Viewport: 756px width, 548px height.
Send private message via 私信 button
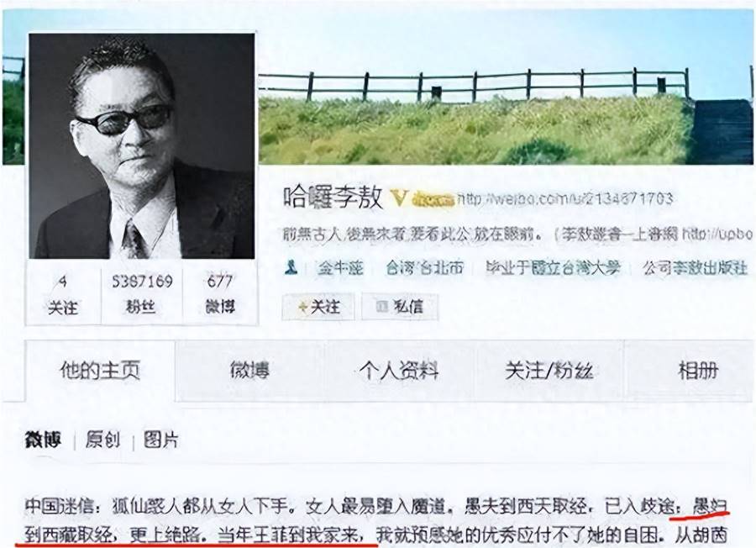[400, 307]
